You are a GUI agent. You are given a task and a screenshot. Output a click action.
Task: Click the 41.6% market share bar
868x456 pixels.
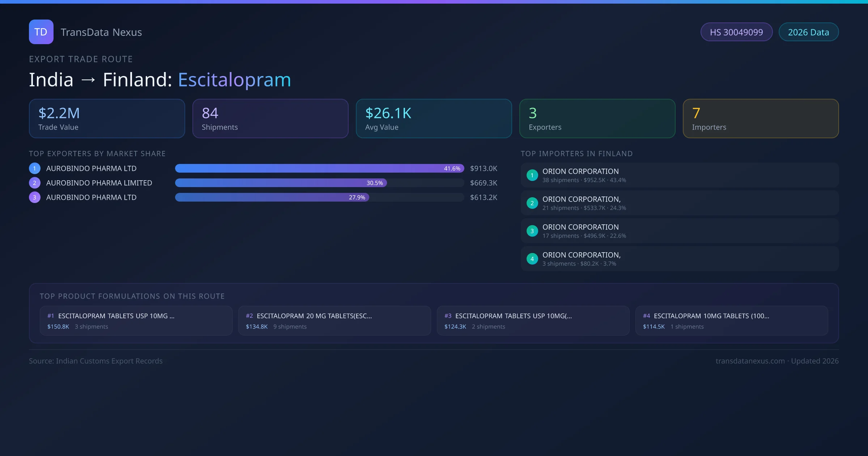319,168
